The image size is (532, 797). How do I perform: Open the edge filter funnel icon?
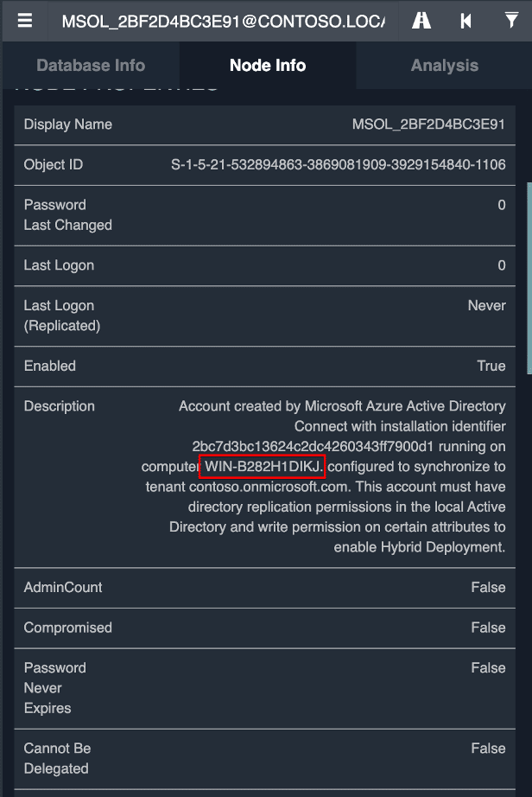click(x=511, y=21)
